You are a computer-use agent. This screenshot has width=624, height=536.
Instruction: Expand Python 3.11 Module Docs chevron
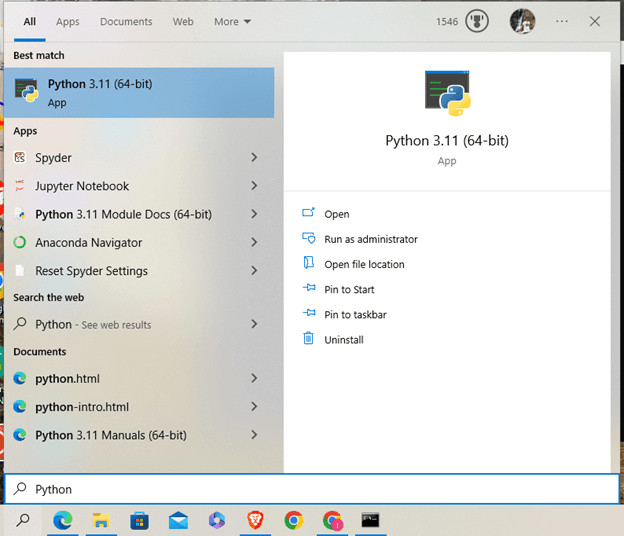point(254,214)
